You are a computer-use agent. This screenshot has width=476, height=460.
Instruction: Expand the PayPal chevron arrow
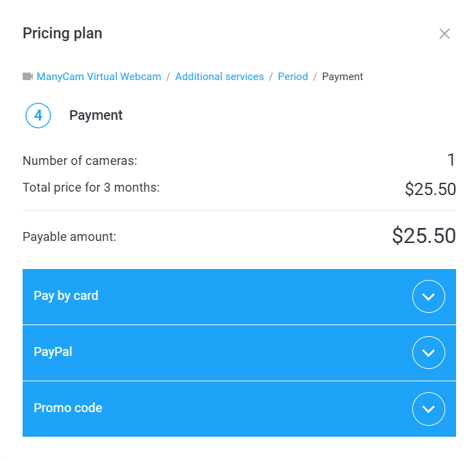point(429,353)
